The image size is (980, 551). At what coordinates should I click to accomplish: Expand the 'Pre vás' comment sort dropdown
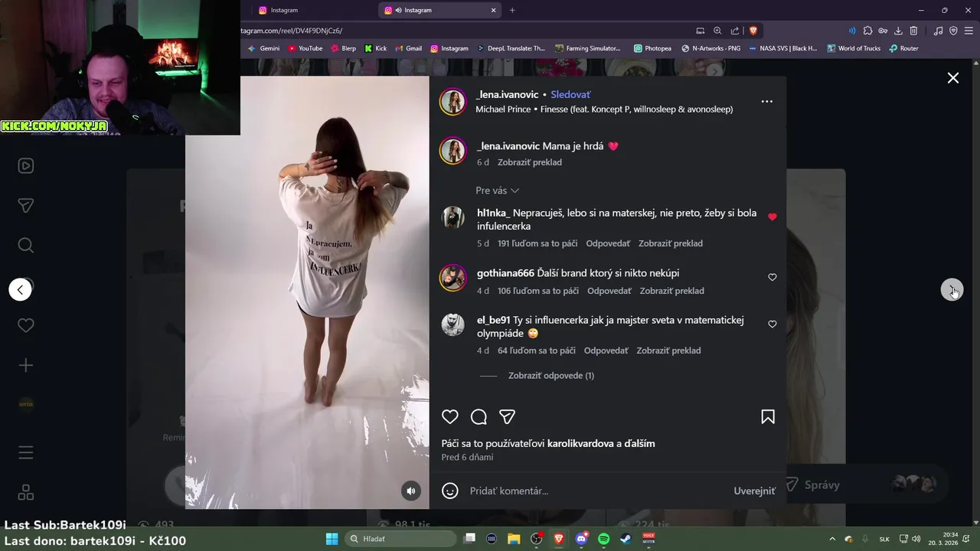point(497,191)
